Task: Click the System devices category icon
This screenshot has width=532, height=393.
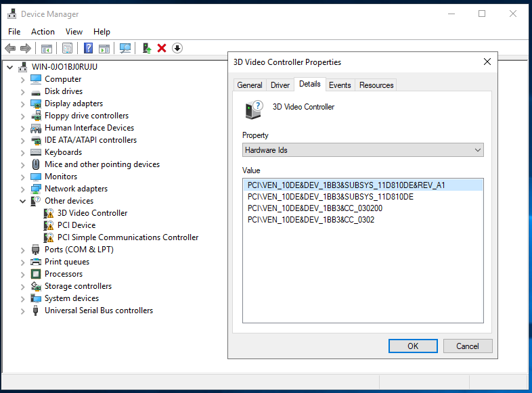Action: pos(36,298)
